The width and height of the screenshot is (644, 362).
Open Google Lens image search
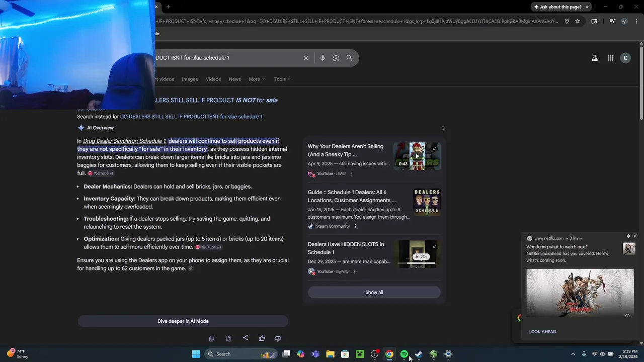336,58
